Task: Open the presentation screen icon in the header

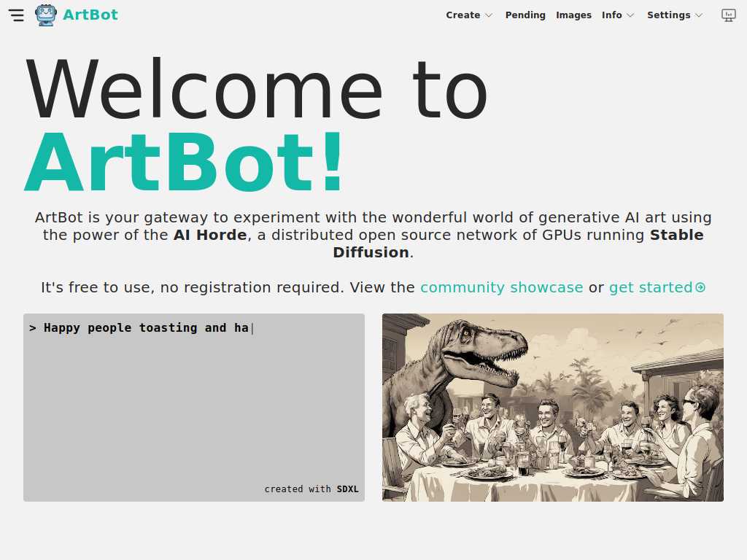Action: click(729, 15)
